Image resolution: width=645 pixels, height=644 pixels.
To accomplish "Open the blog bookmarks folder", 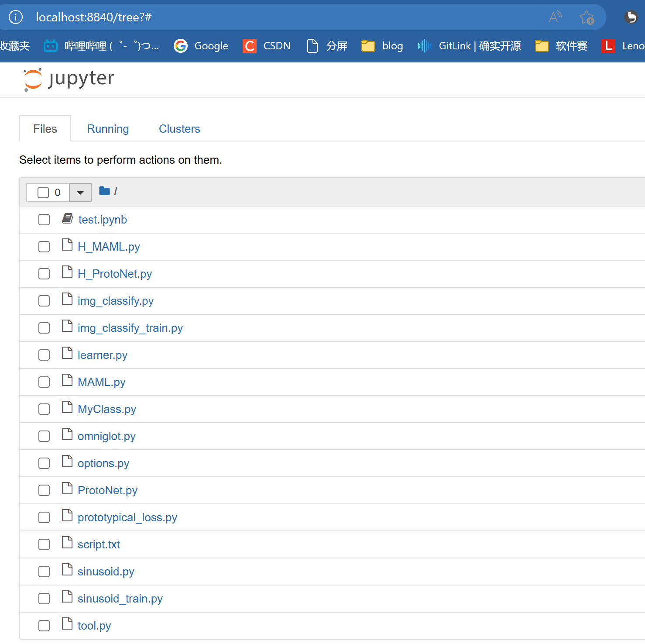I will point(382,46).
